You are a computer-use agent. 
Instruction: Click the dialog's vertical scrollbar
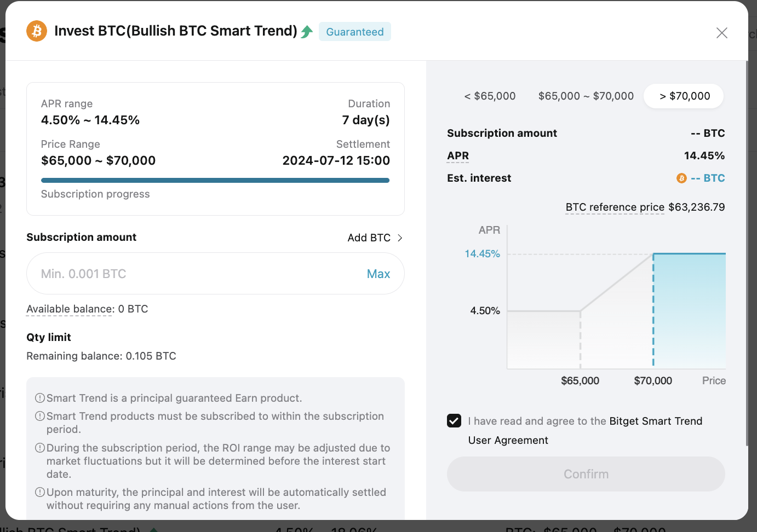[x=747, y=253]
